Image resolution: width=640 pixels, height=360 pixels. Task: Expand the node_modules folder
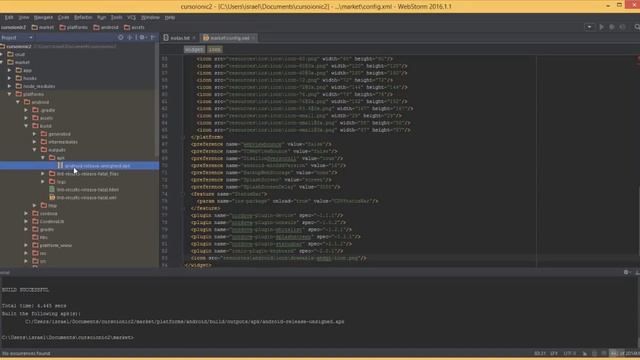coord(10,86)
